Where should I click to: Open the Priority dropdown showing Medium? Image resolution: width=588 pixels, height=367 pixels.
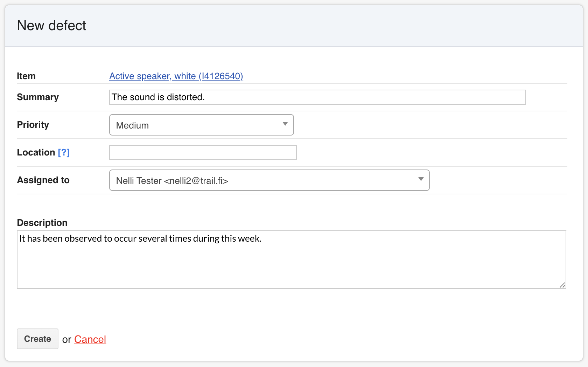coord(201,125)
